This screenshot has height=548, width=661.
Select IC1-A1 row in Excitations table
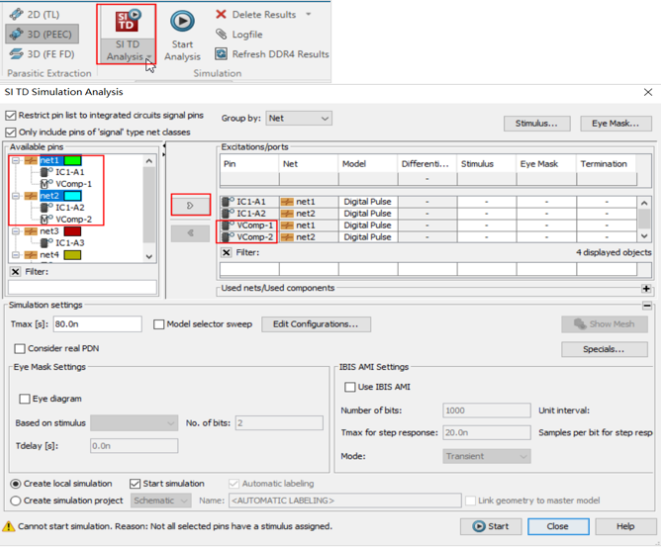click(428, 201)
